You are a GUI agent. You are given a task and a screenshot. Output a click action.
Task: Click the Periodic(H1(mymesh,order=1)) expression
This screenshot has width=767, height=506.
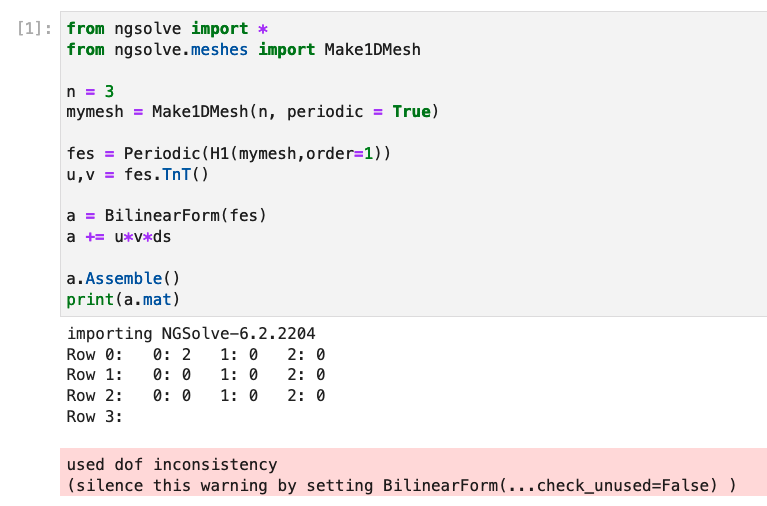pos(257,154)
